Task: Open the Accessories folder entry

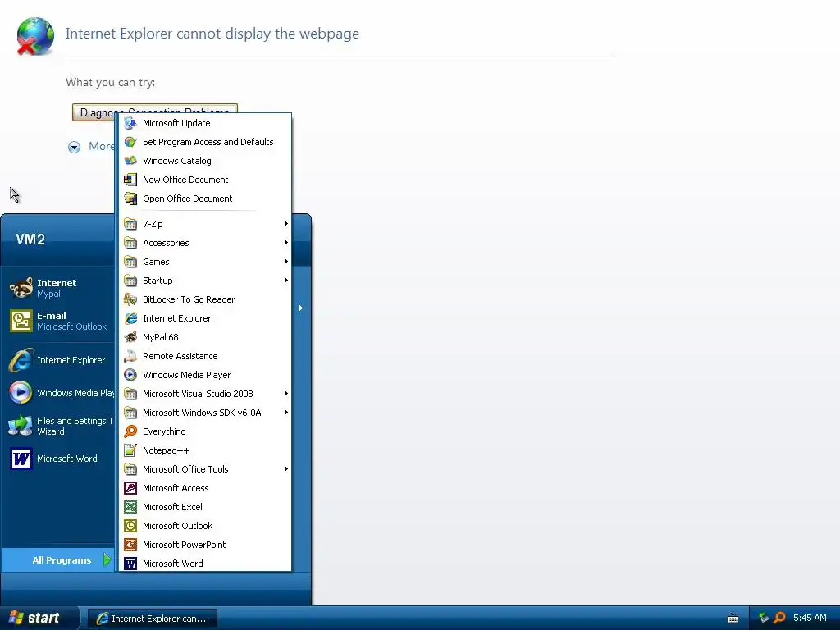Action: pos(206,243)
